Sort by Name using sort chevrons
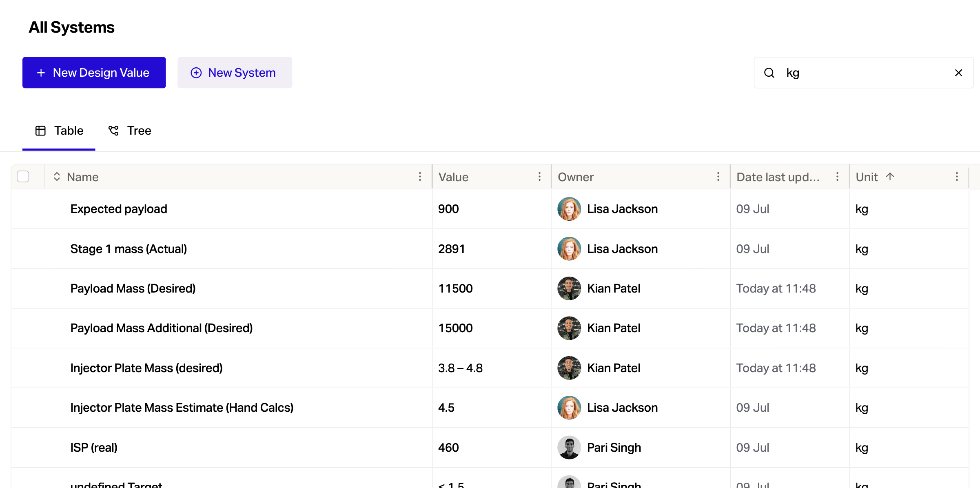This screenshot has width=980, height=488. click(57, 177)
